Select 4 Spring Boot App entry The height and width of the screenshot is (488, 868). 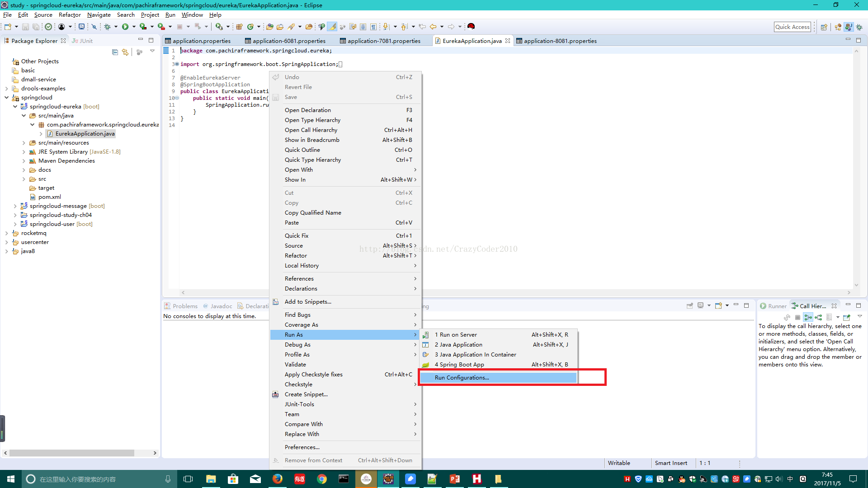point(498,364)
